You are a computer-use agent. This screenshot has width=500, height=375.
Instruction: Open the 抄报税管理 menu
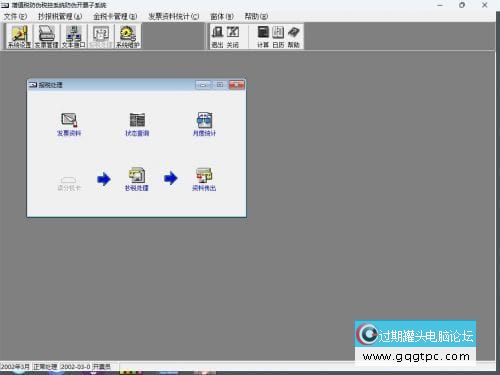pyautogui.click(x=60, y=16)
